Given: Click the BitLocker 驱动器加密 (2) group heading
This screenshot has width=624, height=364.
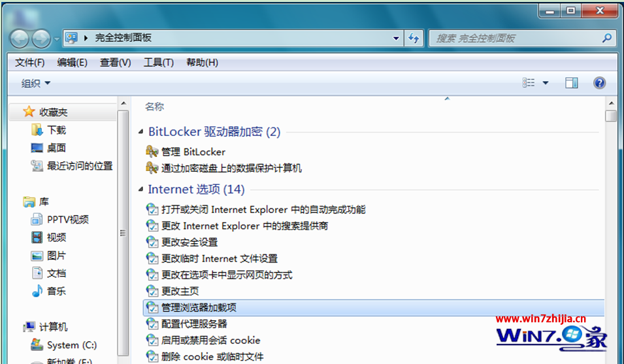Looking at the screenshot, I should point(214,131).
